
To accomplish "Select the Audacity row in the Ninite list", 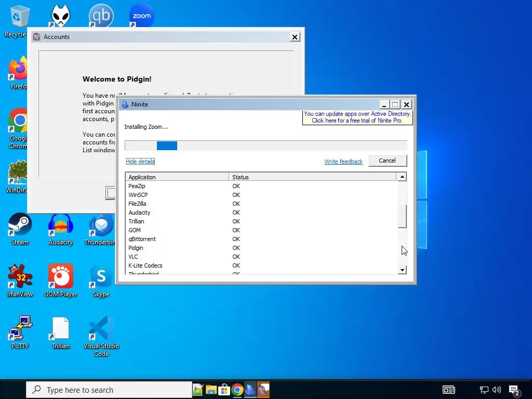I will pos(261,212).
